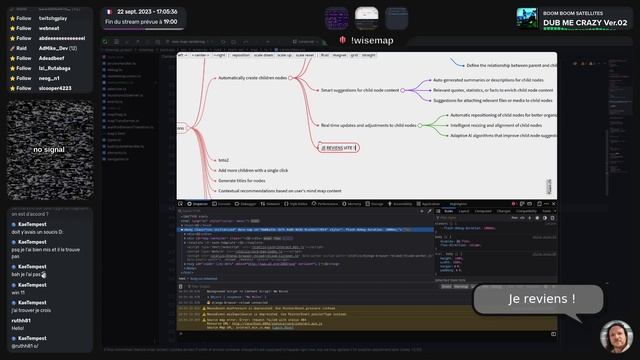Toggle the Errors console filter
The image size is (640, 360).
point(446,287)
